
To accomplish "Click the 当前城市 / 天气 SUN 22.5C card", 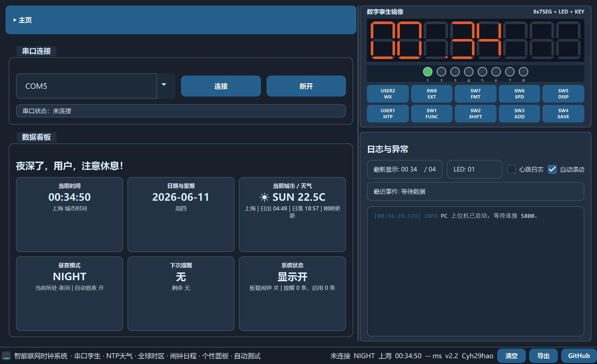I will coord(292,215).
